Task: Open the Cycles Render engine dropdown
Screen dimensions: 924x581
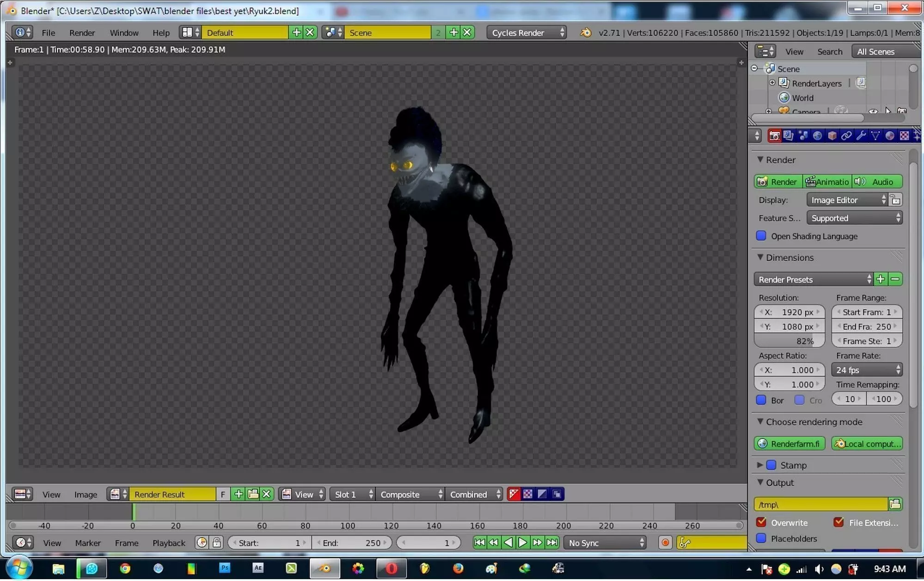Action: (x=526, y=32)
